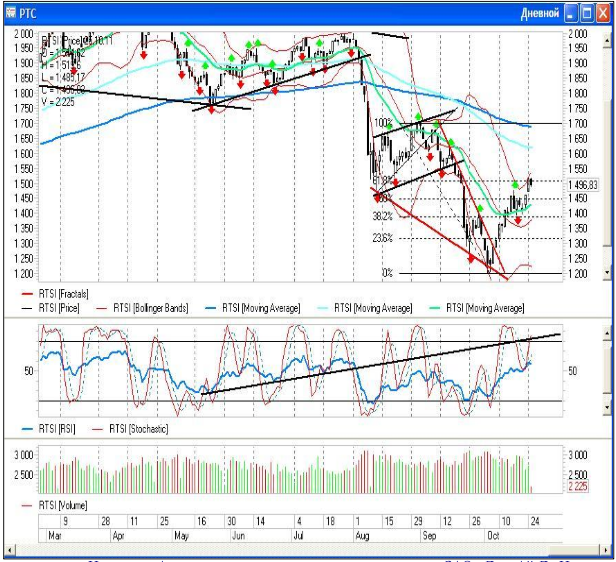The image size is (616, 562).
Task: Click date label 24 on time axis
Action: pyautogui.click(x=535, y=522)
